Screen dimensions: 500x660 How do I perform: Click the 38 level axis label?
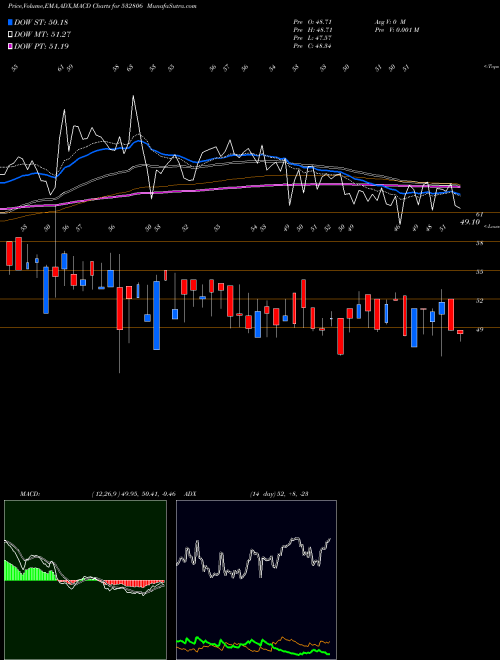[479, 243]
